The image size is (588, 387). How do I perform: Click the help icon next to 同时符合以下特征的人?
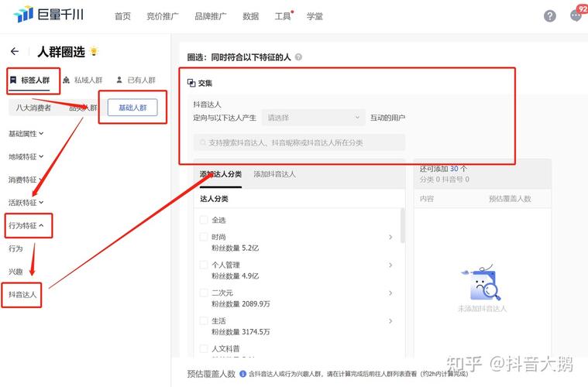pos(298,57)
